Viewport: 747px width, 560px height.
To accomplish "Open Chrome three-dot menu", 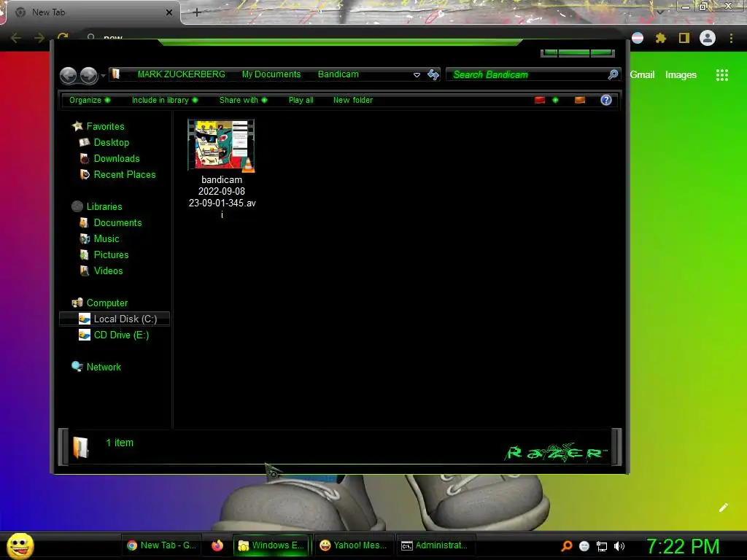I will [x=731, y=38].
